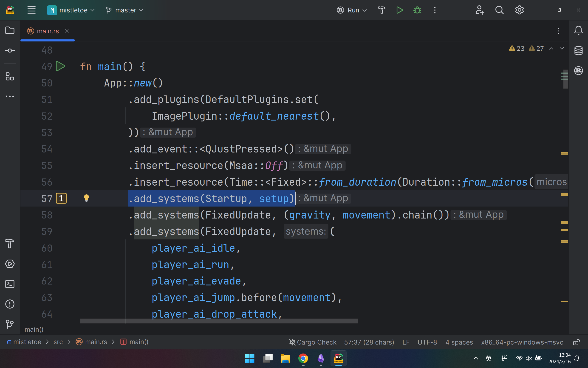Close the main.rs tab
The image size is (588, 368).
click(x=67, y=31)
